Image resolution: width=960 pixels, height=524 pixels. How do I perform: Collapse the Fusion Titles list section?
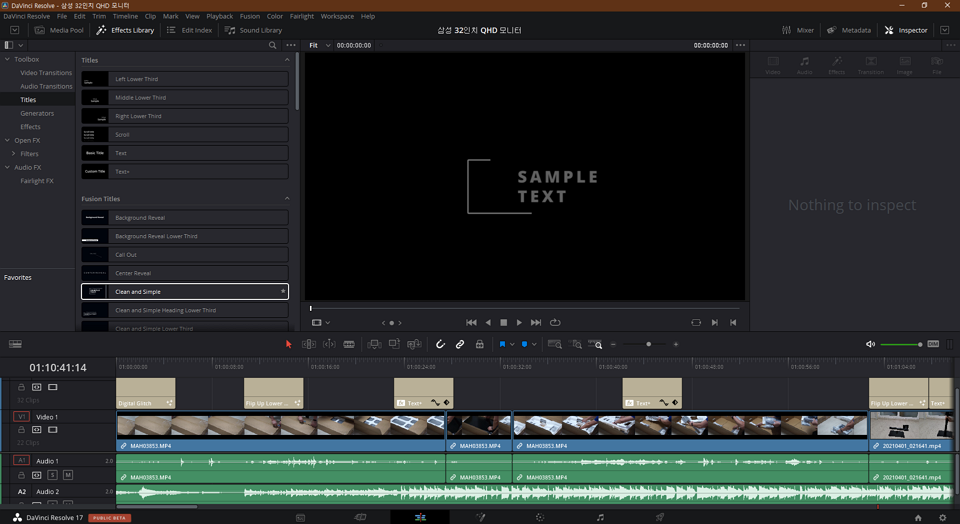pos(287,198)
